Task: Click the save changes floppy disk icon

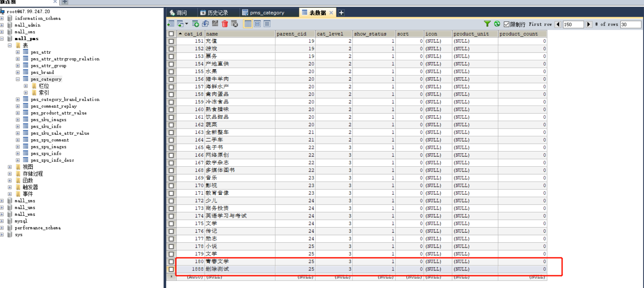Action: tap(215, 24)
